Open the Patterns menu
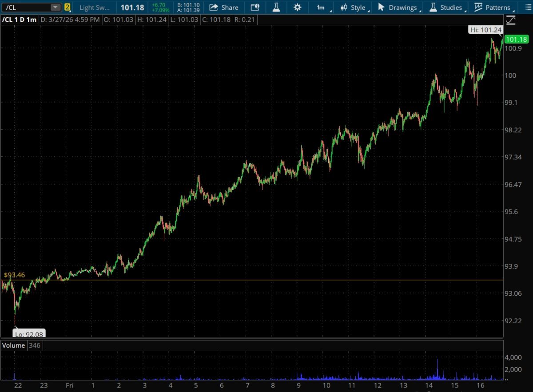 497,8
